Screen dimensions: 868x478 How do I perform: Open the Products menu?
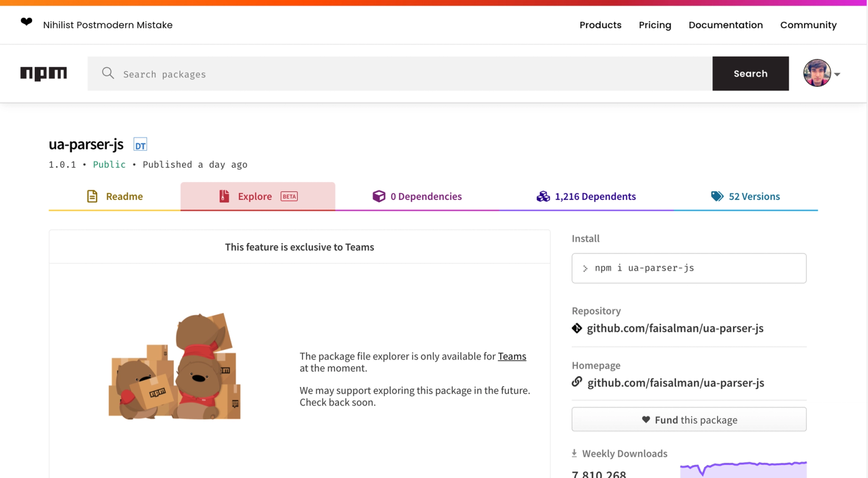(600, 25)
